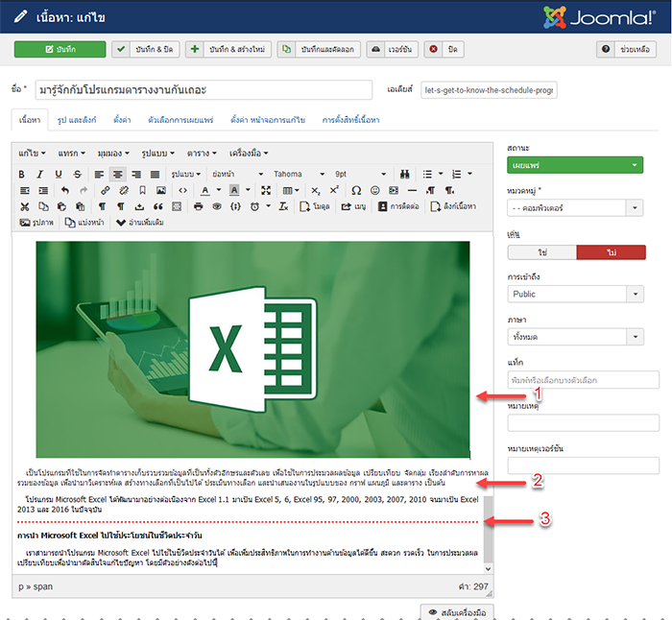Decrease indent icon
The height and width of the screenshot is (620, 672).
(x=25, y=190)
